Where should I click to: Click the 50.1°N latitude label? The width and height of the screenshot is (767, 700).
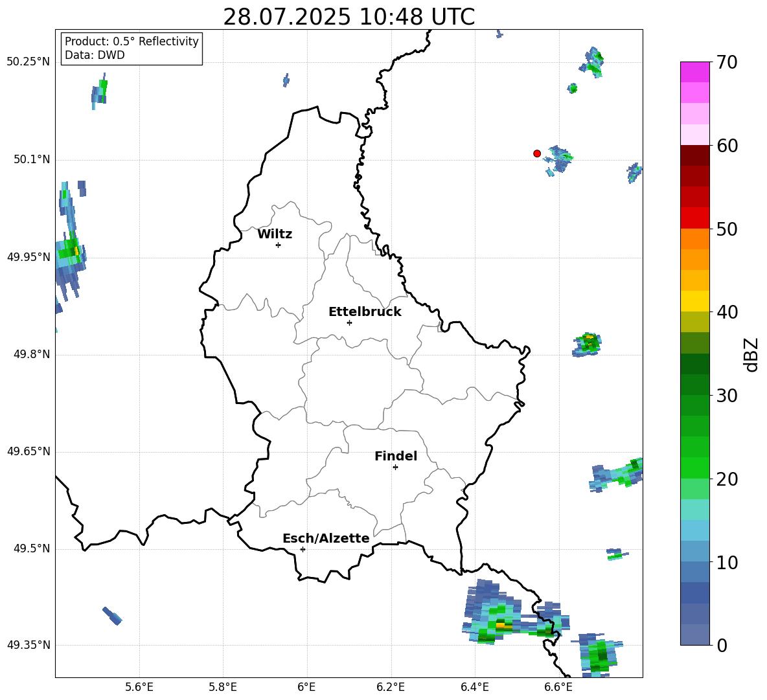tap(32, 160)
